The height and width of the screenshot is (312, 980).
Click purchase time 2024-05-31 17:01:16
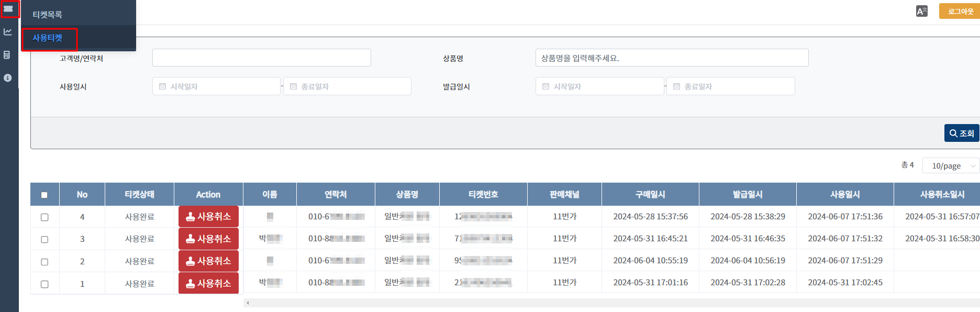pos(650,282)
